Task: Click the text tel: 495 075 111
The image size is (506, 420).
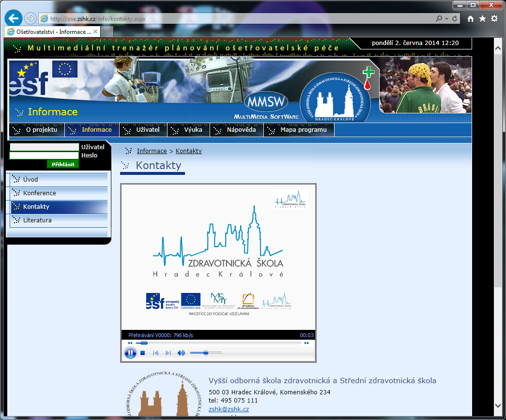Action: [233, 400]
